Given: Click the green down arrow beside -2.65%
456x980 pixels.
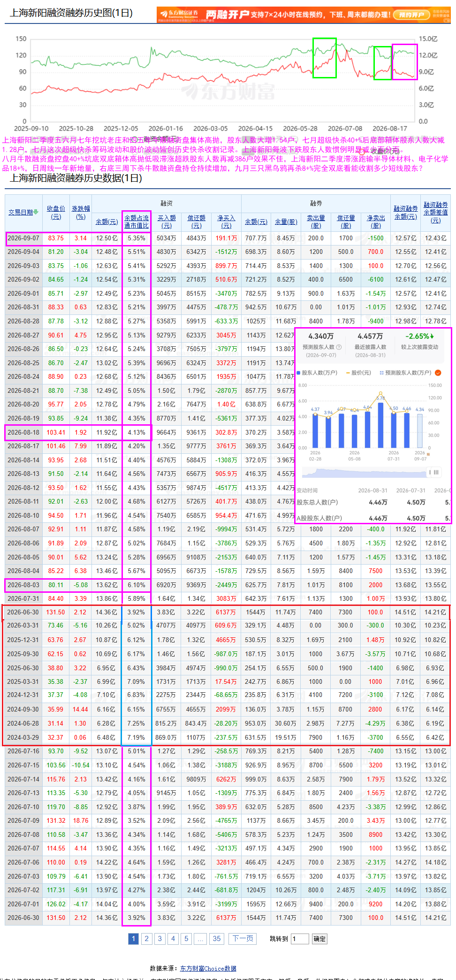Looking at the screenshot, I should click(432, 336).
